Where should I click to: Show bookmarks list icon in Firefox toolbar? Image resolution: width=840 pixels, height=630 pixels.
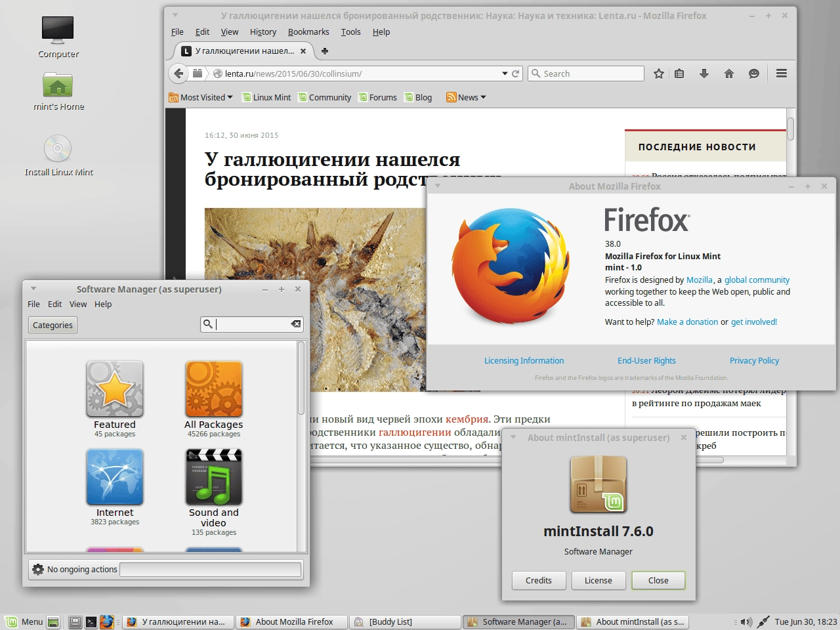point(679,73)
